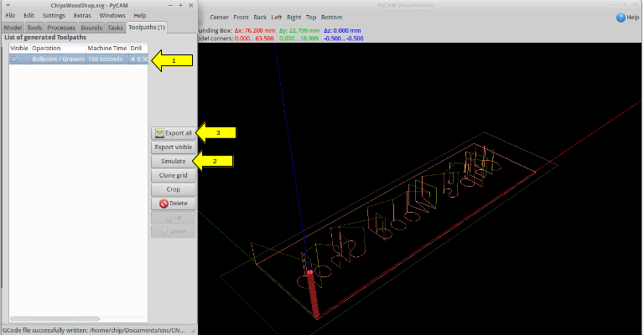This screenshot has height=335, width=644.
Task: Set visualization view to Left
Action: click(x=277, y=18)
